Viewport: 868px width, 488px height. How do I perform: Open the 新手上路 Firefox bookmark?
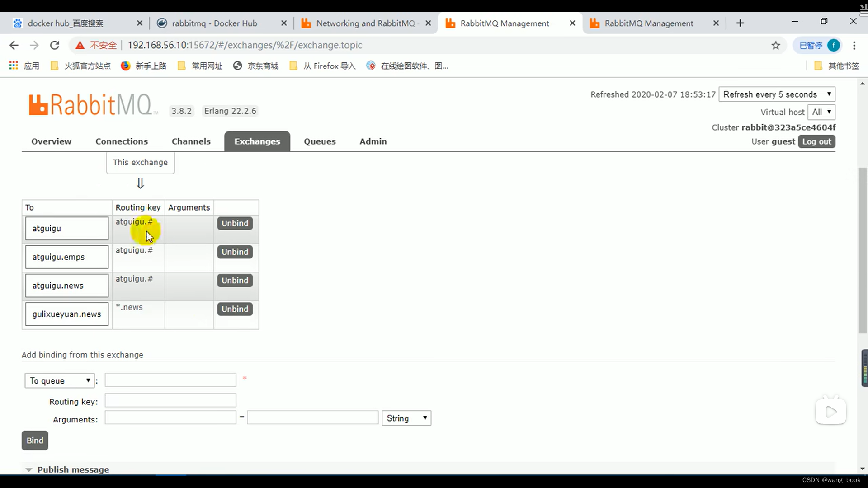click(x=144, y=66)
